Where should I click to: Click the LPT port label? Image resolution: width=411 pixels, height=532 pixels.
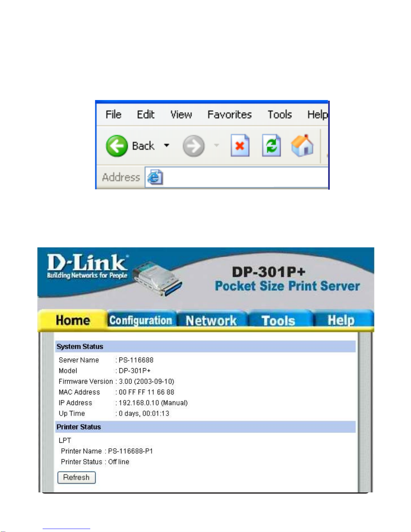point(65,440)
